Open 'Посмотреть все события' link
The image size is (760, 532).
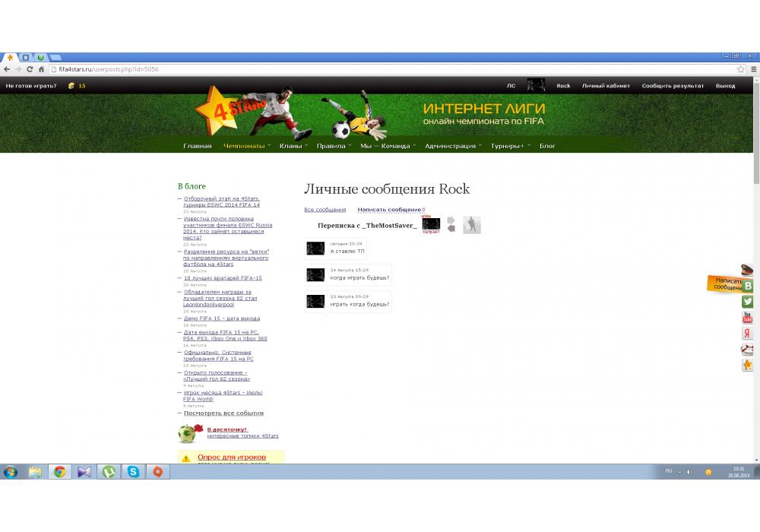point(223,413)
